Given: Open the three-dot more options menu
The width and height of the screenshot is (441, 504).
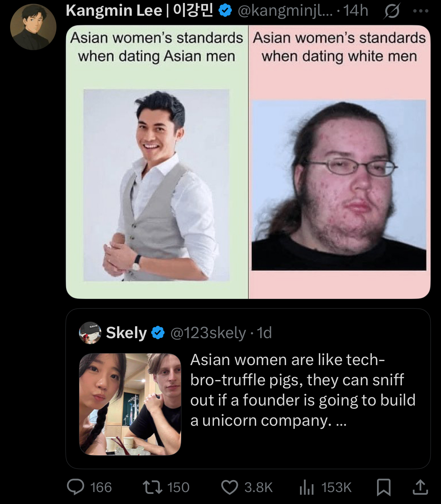Looking at the screenshot, I should [421, 11].
